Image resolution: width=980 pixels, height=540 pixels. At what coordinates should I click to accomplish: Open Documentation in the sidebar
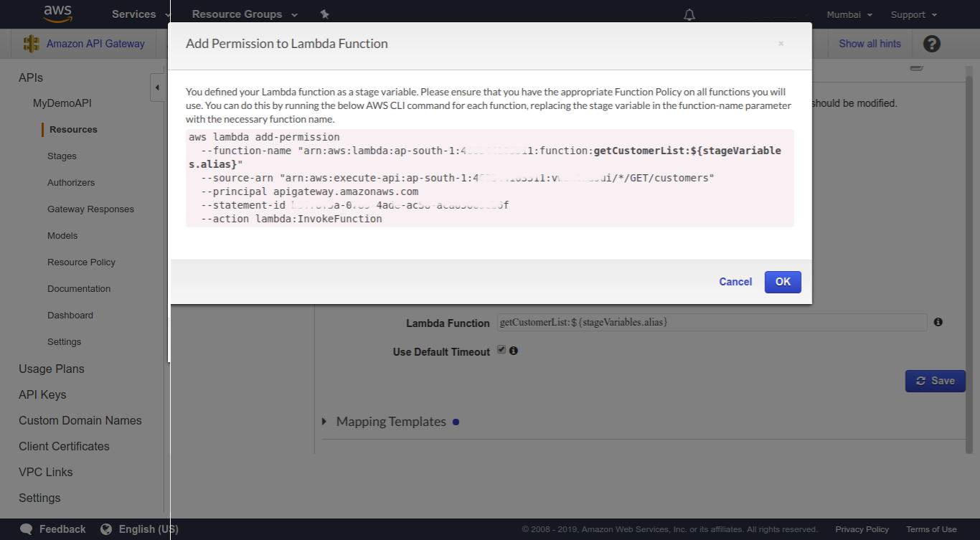[x=79, y=289]
